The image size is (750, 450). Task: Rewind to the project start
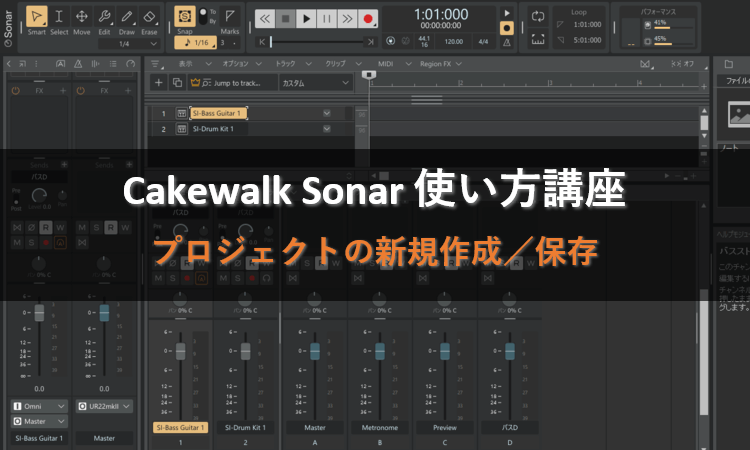click(264, 18)
